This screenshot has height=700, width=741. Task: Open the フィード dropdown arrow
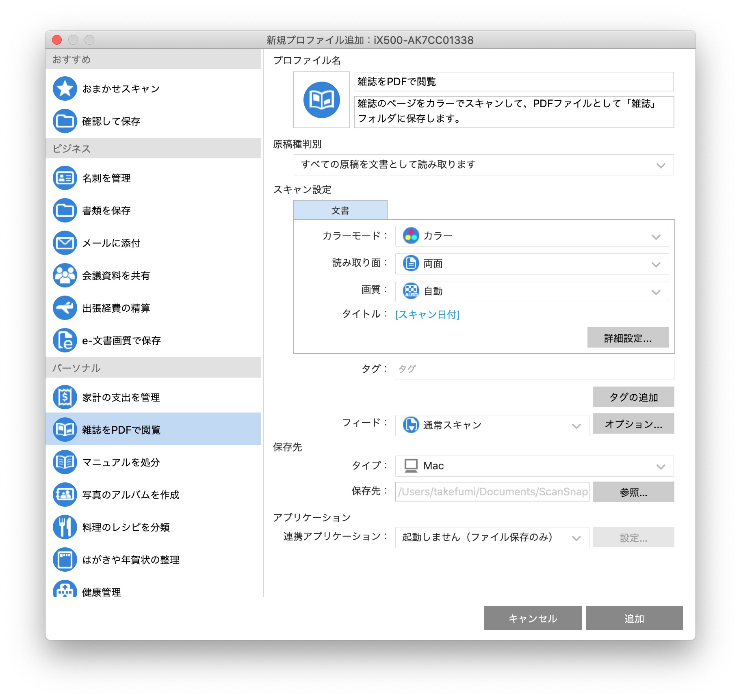pyautogui.click(x=576, y=426)
